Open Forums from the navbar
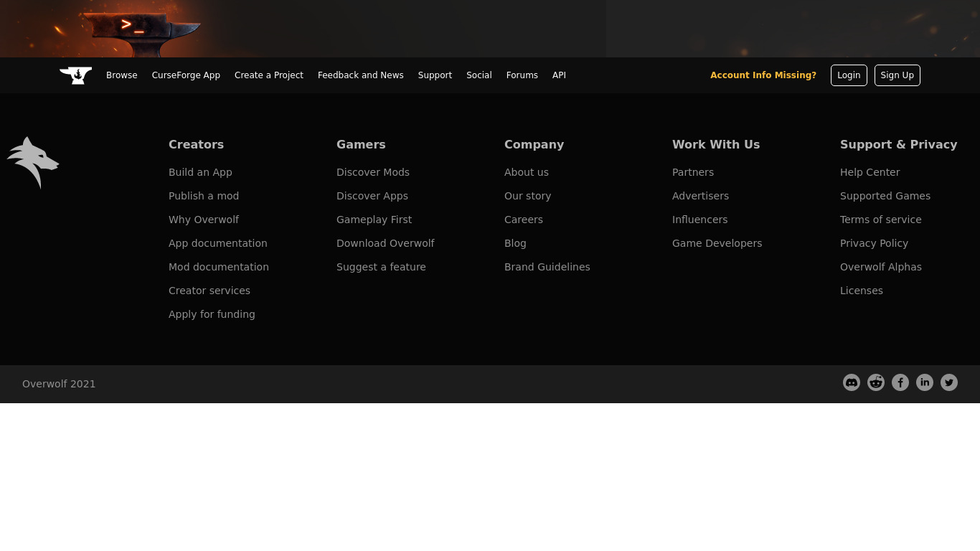This screenshot has height=551, width=980. 522,75
